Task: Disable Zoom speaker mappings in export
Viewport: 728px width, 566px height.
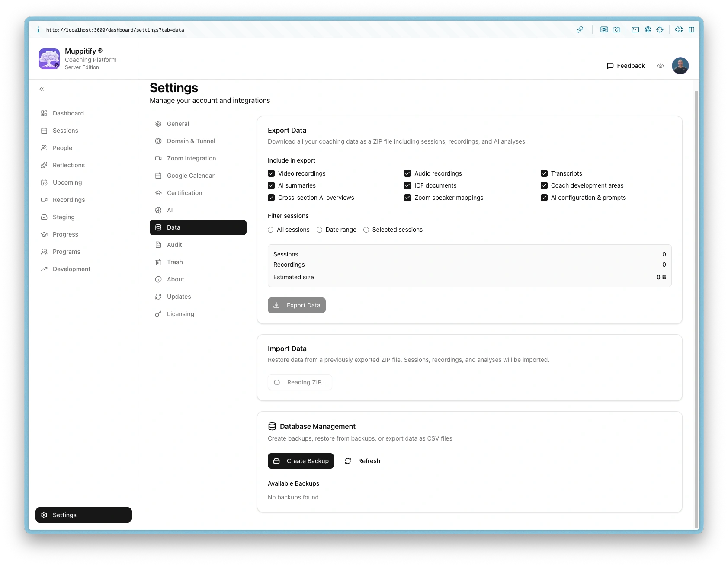Action: (407, 198)
